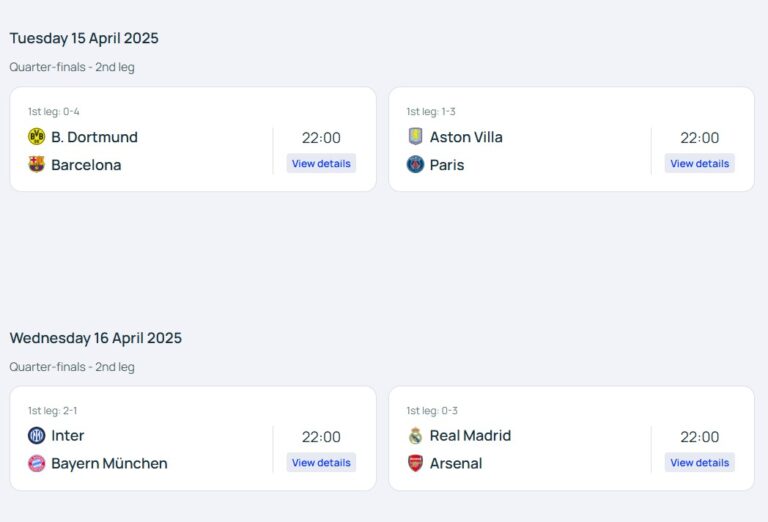Viewport: 768px width, 522px height.
Task: Click the Arsenal club crest
Action: tap(416, 464)
